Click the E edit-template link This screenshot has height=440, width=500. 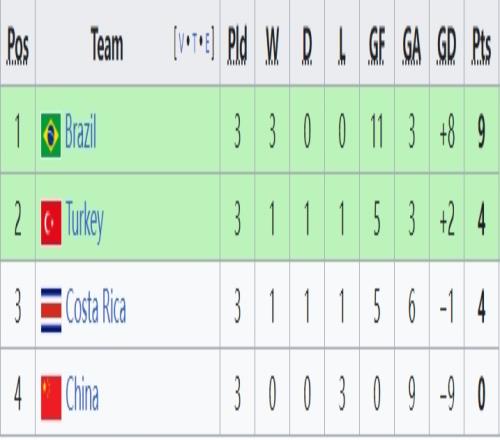click(207, 43)
